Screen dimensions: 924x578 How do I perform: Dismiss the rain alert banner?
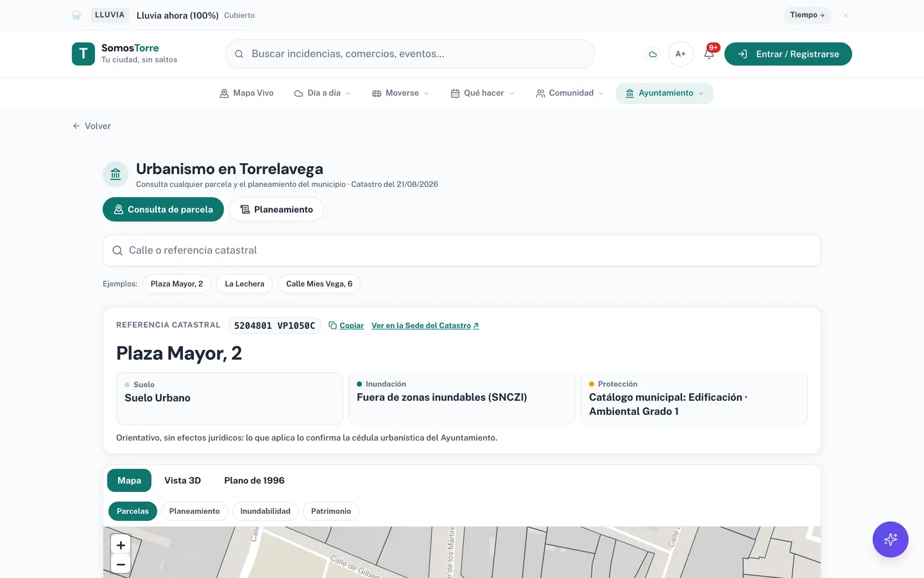pyautogui.click(x=846, y=15)
